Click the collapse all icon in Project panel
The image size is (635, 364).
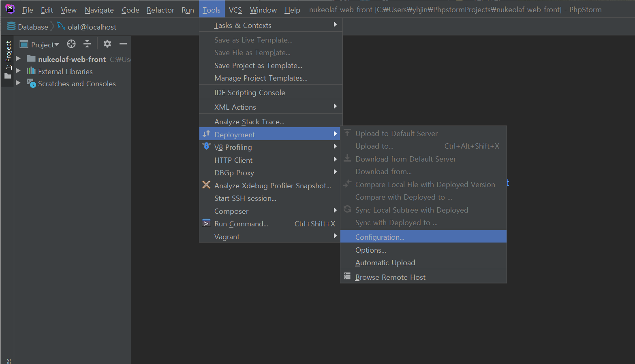[x=87, y=44]
